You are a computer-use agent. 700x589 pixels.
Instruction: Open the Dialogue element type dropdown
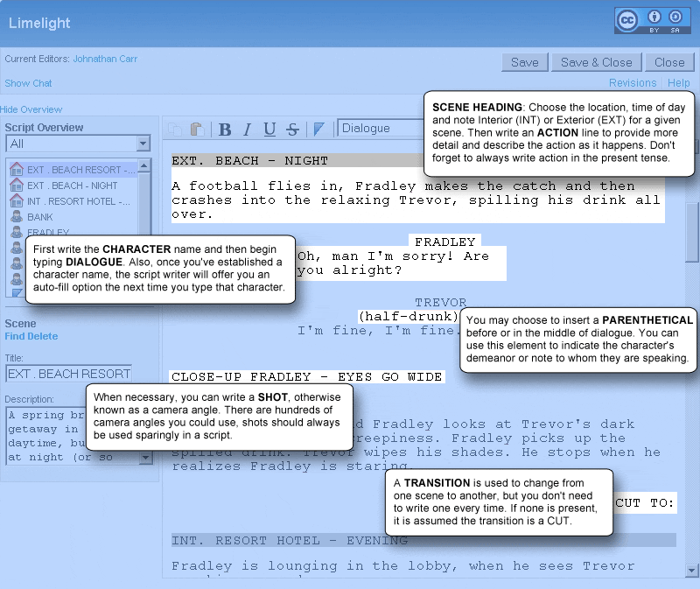click(381, 129)
